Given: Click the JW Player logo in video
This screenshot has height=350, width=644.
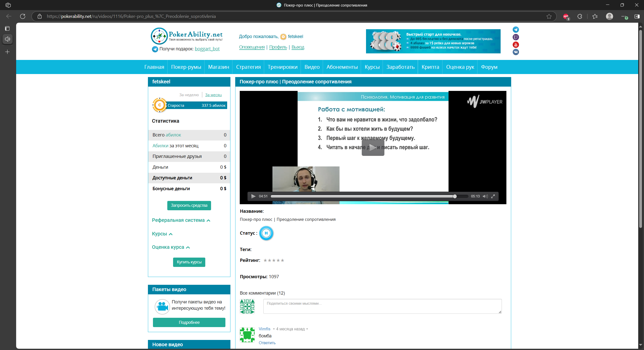Looking at the screenshot, I should 485,101.
